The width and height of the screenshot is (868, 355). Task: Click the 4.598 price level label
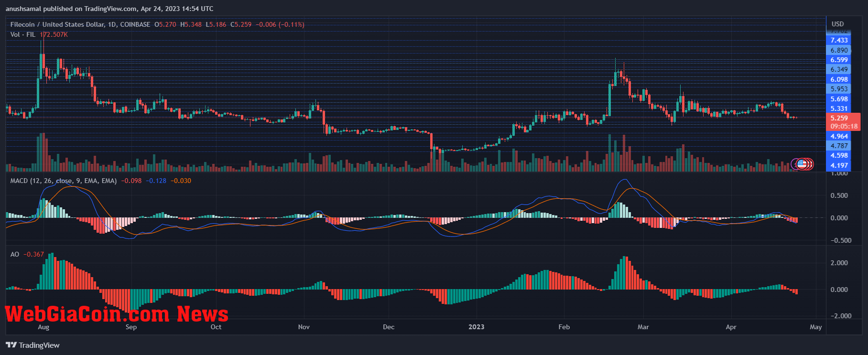point(839,155)
